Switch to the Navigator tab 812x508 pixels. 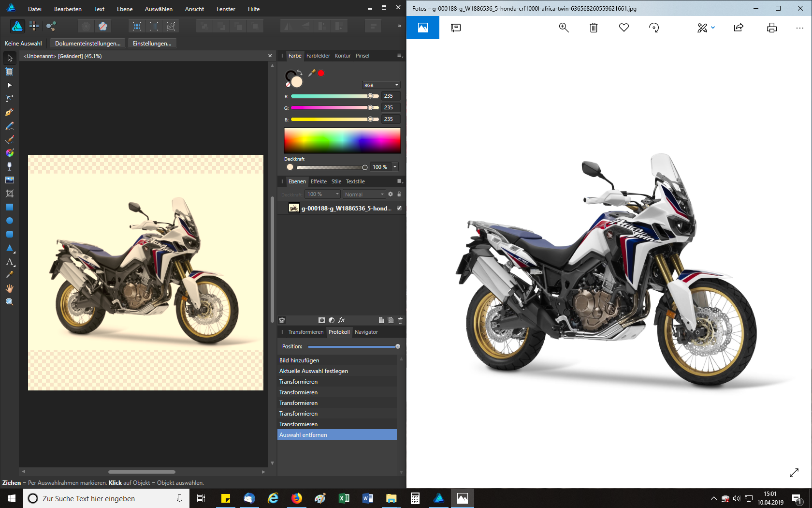coord(366,332)
